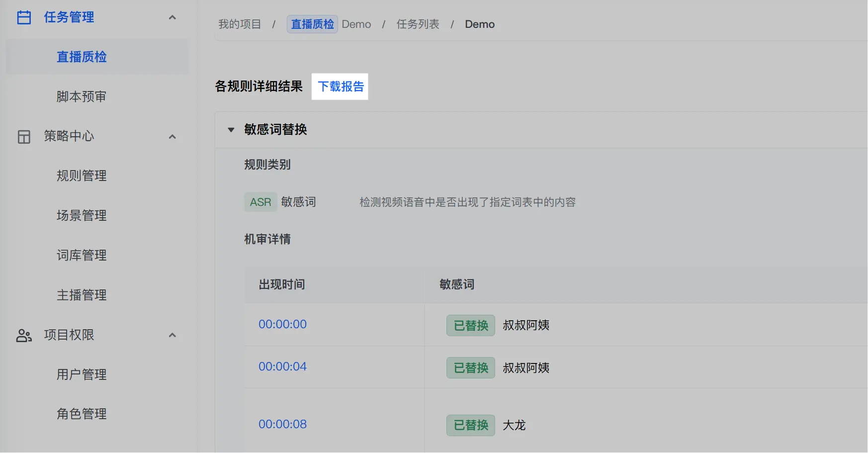Click the 已替换 tag in 00:00:04 row

(471, 367)
